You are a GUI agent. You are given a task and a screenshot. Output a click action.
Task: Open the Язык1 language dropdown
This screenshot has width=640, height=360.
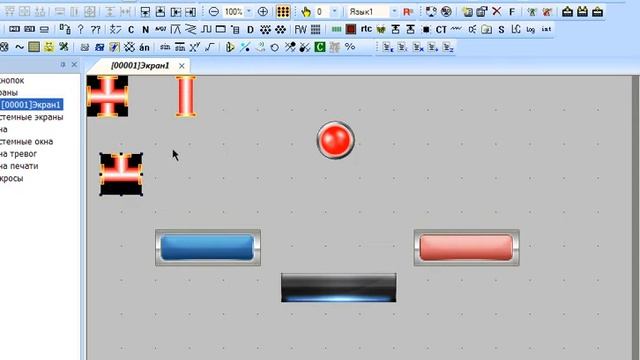pyautogui.click(x=394, y=12)
